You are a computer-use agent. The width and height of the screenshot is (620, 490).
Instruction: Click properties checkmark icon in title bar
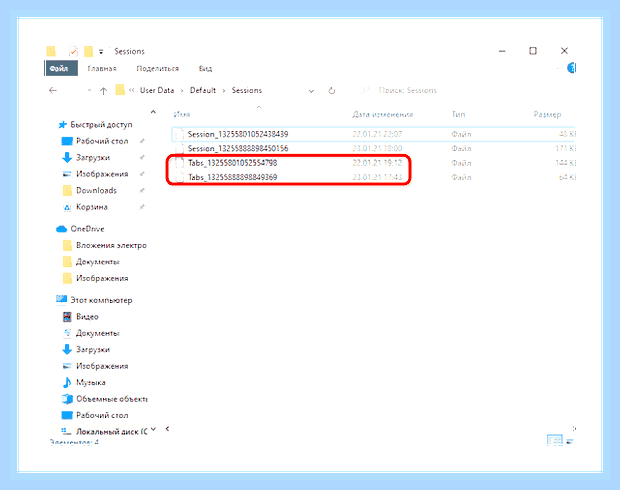(x=73, y=51)
